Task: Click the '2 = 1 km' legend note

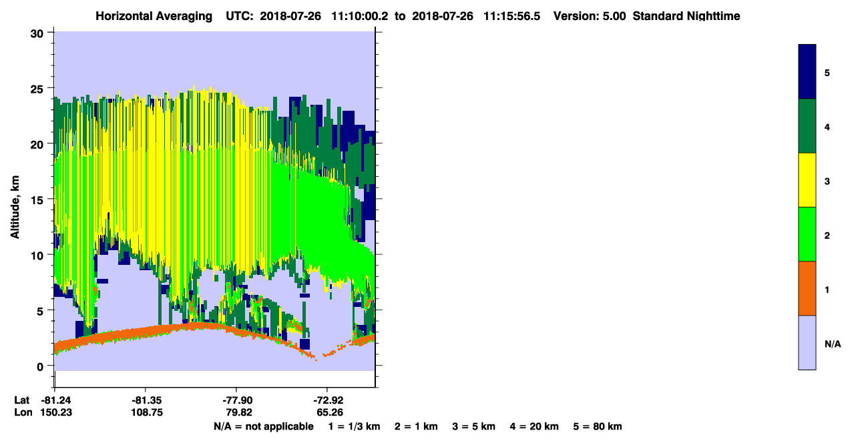Action: point(417,426)
